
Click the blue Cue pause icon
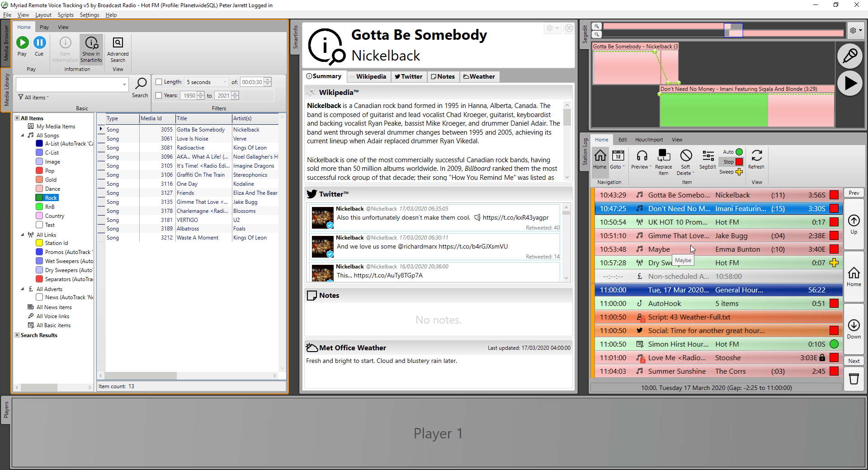point(40,42)
